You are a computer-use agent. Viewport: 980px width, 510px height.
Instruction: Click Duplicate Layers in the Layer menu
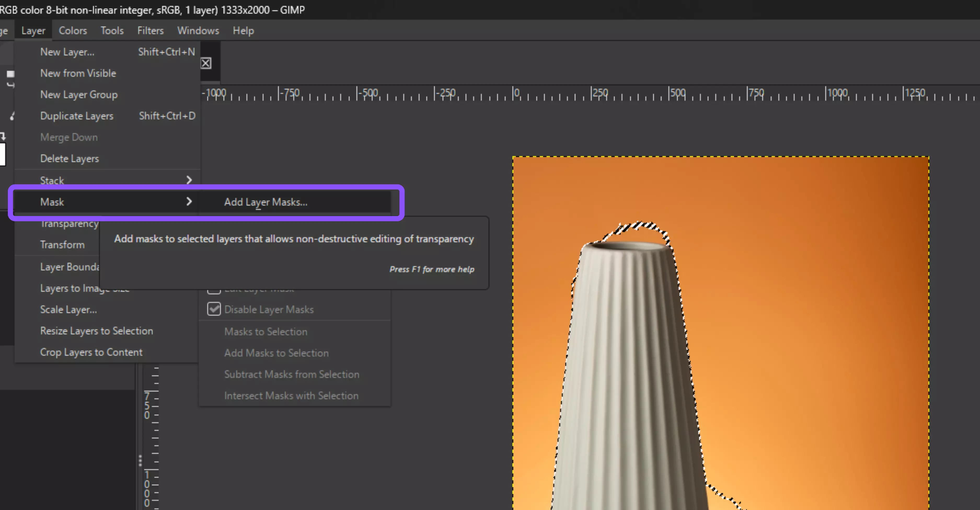pos(77,116)
